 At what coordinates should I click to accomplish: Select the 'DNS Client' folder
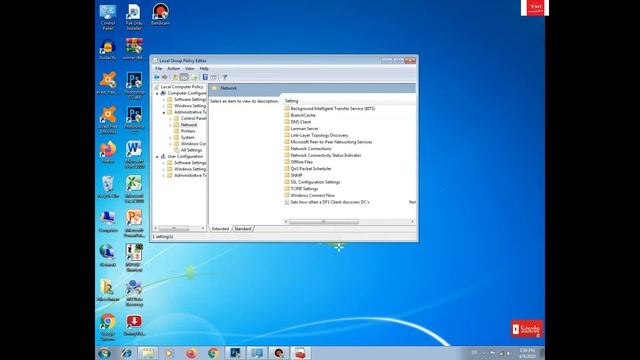pos(298,122)
